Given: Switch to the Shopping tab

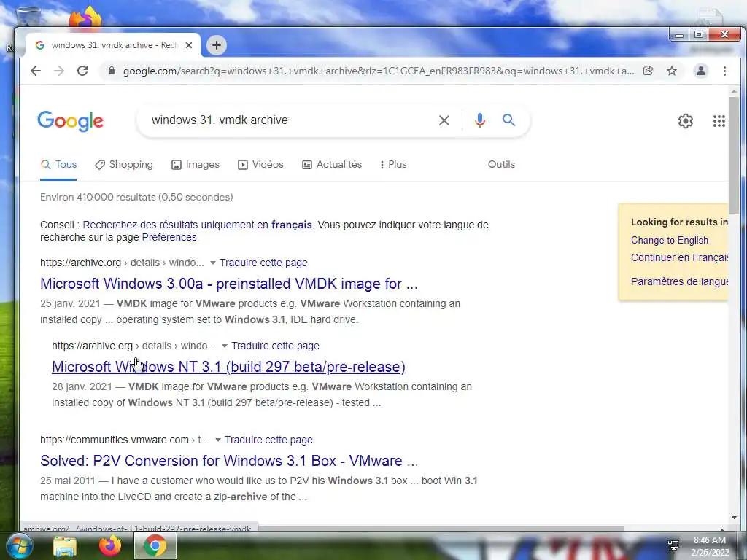Looking at the screenshot, I should pos(124,164).
